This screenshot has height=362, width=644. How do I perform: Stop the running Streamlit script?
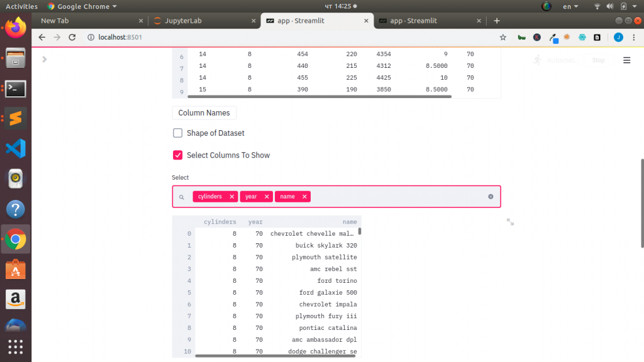coord(598,60)
